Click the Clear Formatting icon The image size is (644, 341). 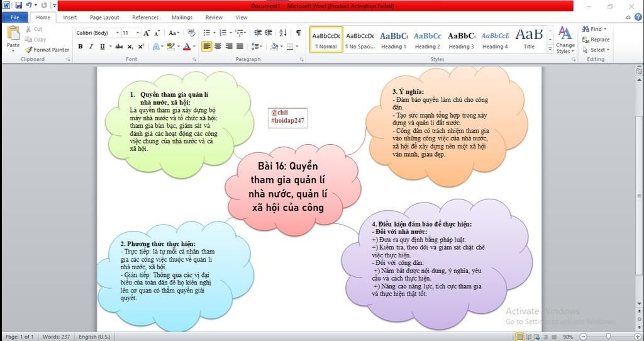189,33
